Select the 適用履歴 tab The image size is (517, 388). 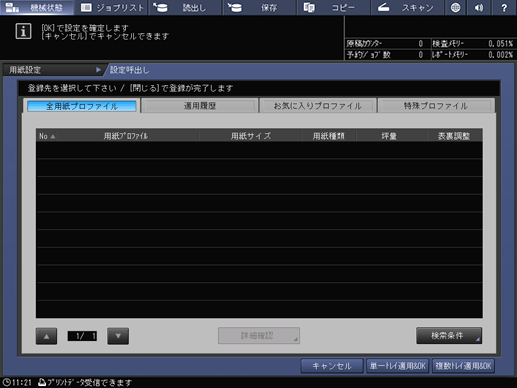click(x=200, y=106)
